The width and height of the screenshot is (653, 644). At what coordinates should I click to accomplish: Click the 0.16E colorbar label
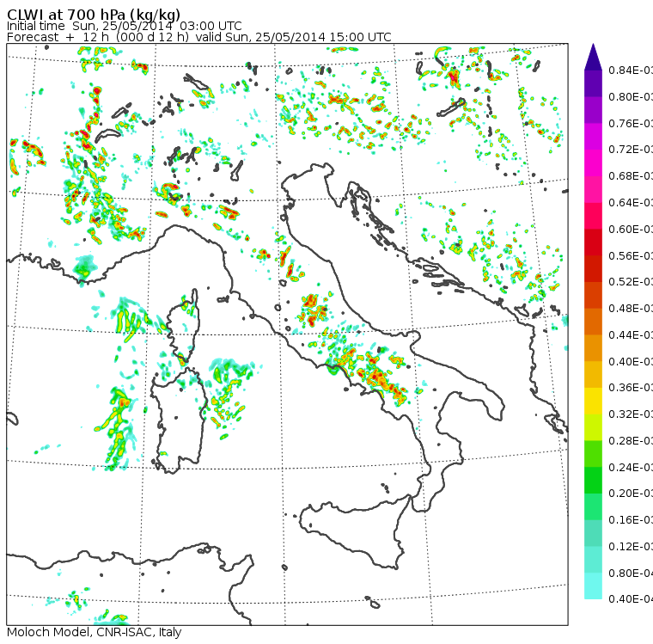click(631, 520)
